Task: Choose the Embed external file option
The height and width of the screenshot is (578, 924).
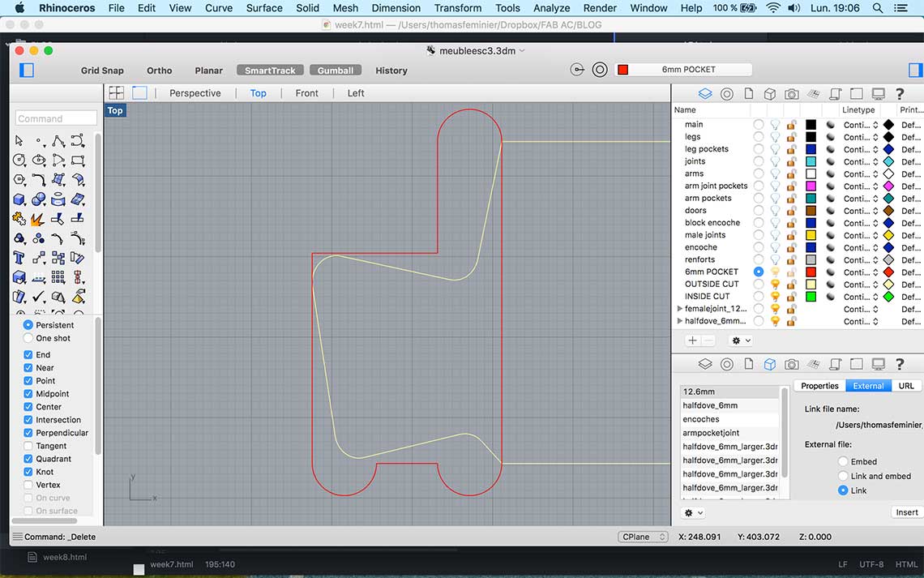Action: pos(843,461)
